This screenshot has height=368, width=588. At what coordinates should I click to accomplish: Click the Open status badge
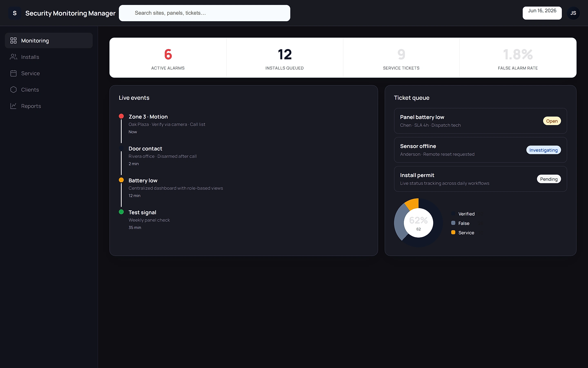(x=552, y=121)
